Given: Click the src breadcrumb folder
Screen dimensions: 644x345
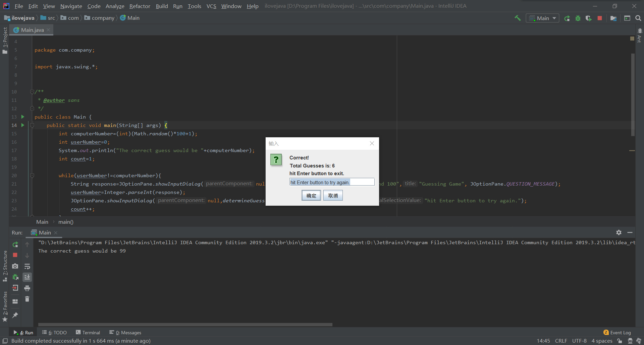Looking at the screenshot, I should pos(48,18).
